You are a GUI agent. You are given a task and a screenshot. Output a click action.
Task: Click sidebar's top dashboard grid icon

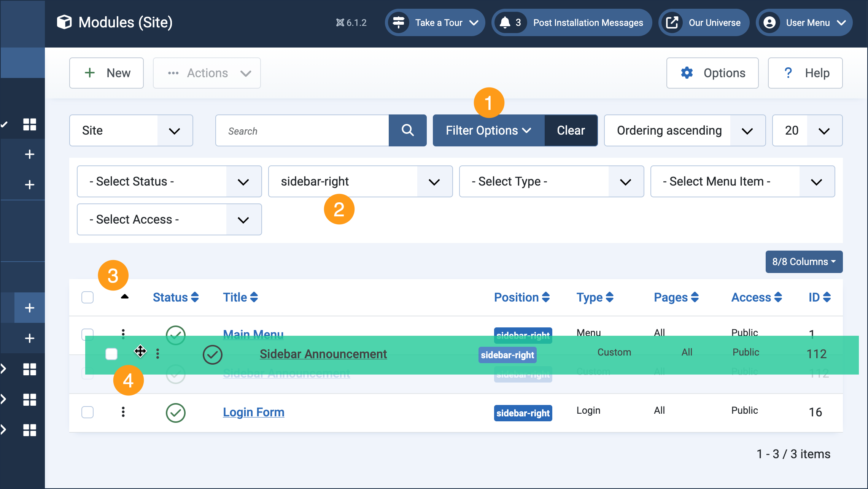tap(30, 124)
